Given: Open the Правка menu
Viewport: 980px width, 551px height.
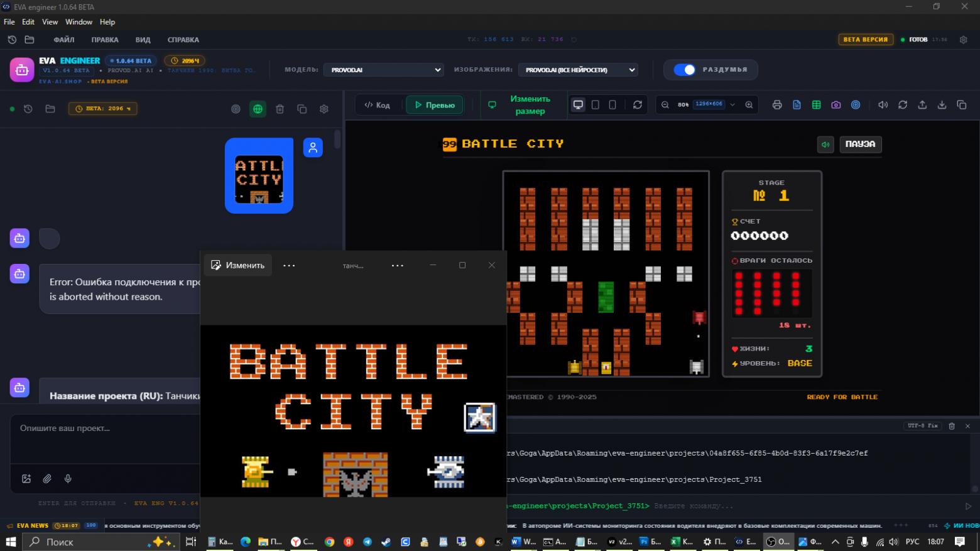Looking at the screenshot, I should (x=105, y=40).
